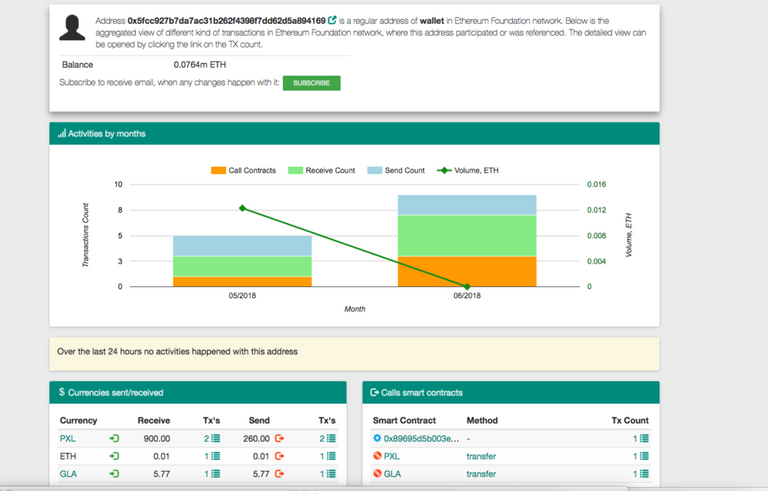Click the 06/2018 orange Call Contracts bar
Viewport: 768px width, 491px height.
(467, 272)
